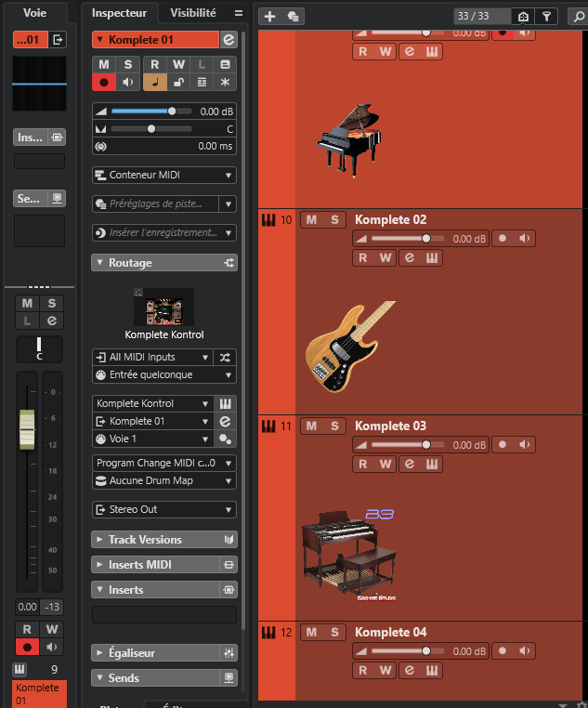Image resolution: width=588 pixels, height=708 pixels.
Task: Select the Voie tab
Action: coord(34,13)
